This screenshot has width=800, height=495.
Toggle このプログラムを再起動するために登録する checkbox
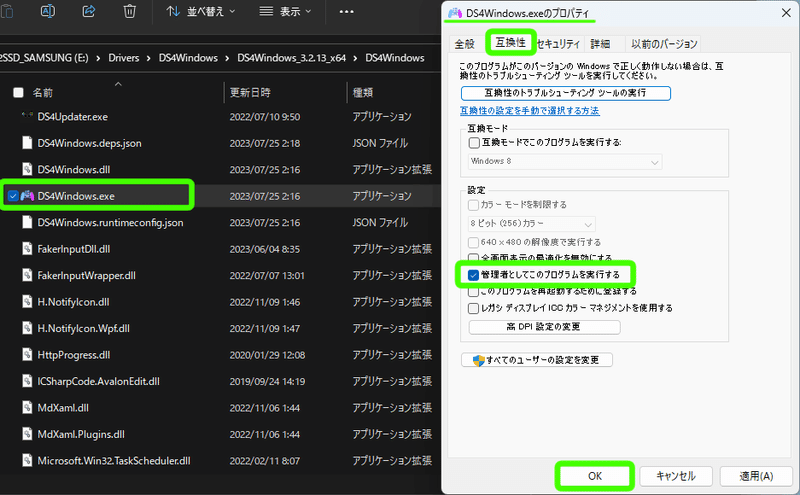coord(473,292)
